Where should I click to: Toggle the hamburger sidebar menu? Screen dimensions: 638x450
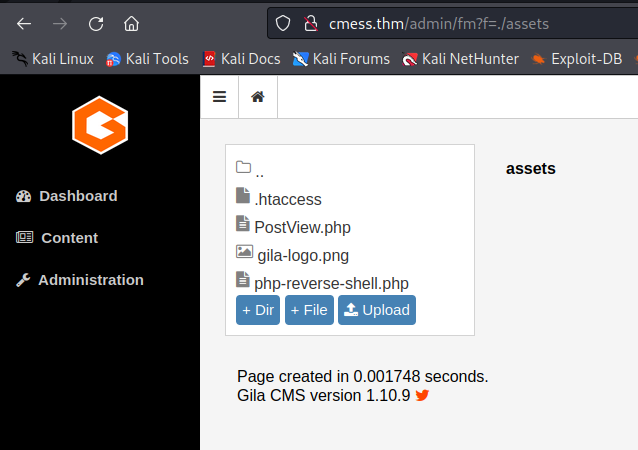point(220,97)
